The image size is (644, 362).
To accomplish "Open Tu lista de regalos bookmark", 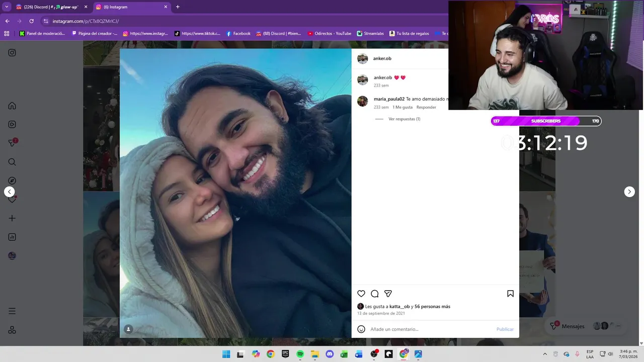I will 409,34.
